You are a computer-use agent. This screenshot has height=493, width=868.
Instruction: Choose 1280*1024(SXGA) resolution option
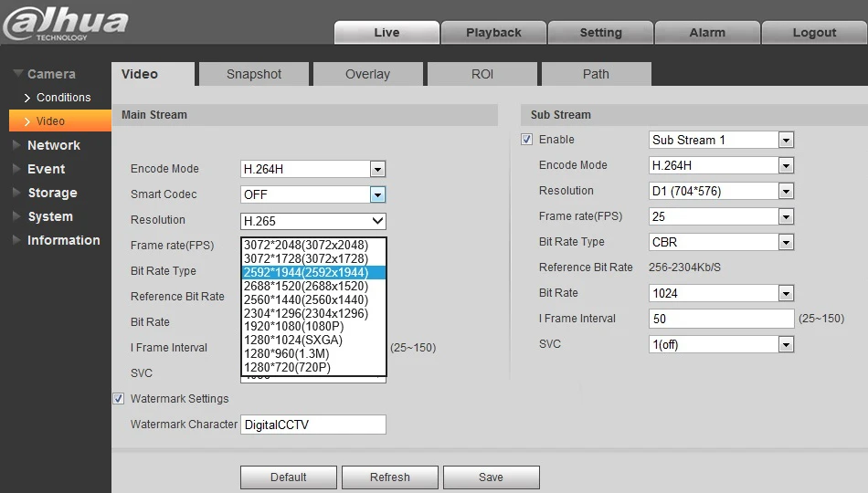coord(313,340)
